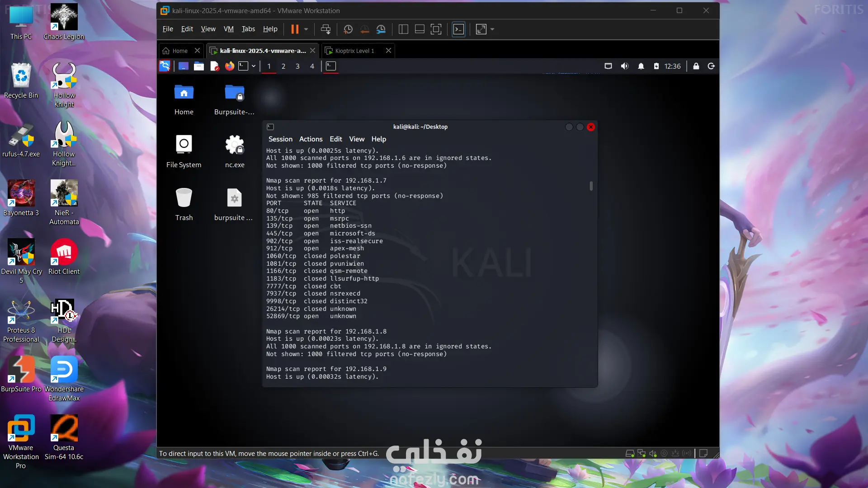Select BurpSuite Pro shortcut on Windows desktop
This screenshot has width=868, height=488.
[x=21, y=375]
